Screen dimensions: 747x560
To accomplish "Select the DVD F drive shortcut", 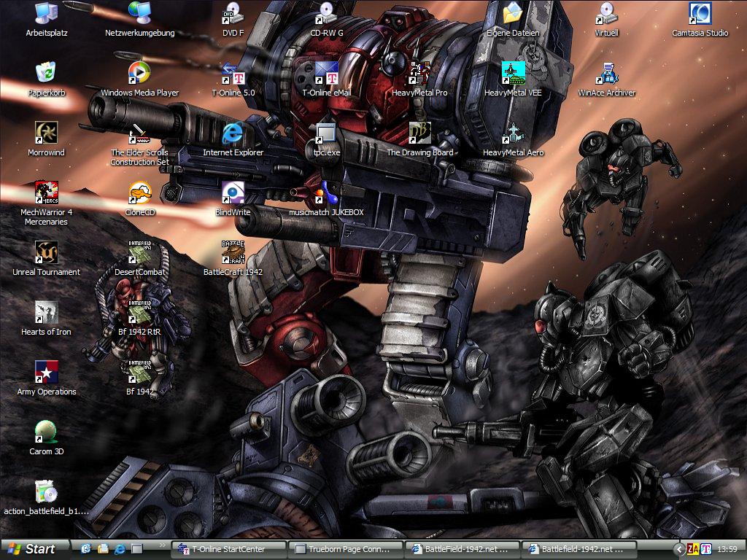I will (x=233, y=20).
